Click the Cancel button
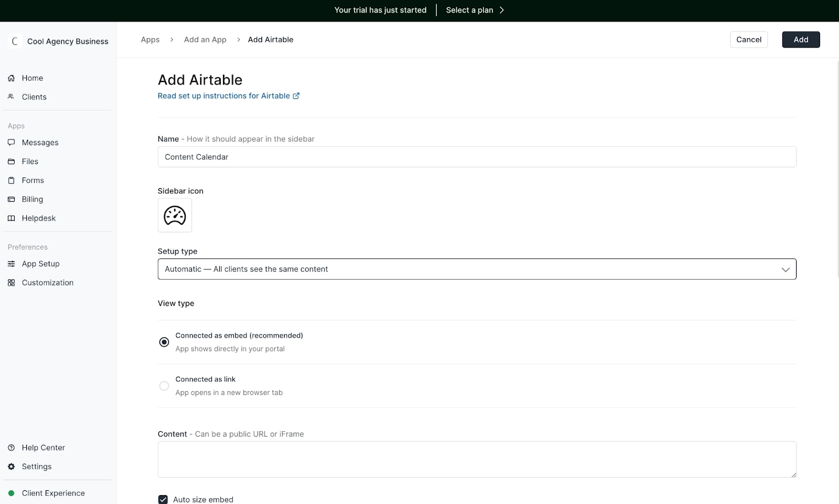This screenshot has height=504, width=839. point(748,40)
